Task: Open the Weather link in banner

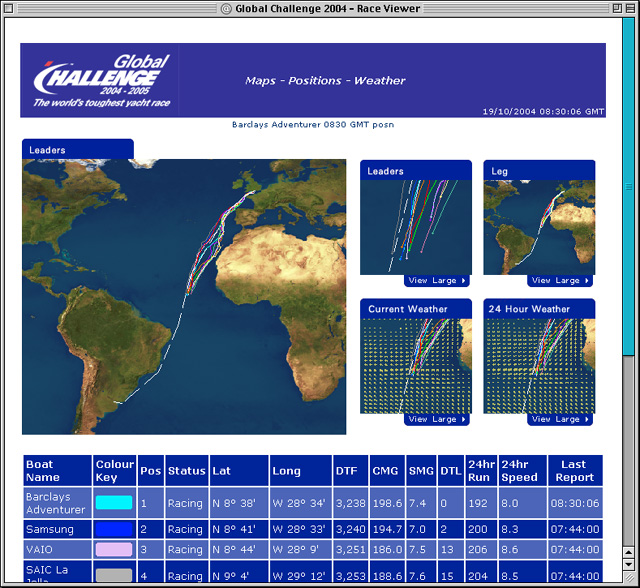Action: 380,81
